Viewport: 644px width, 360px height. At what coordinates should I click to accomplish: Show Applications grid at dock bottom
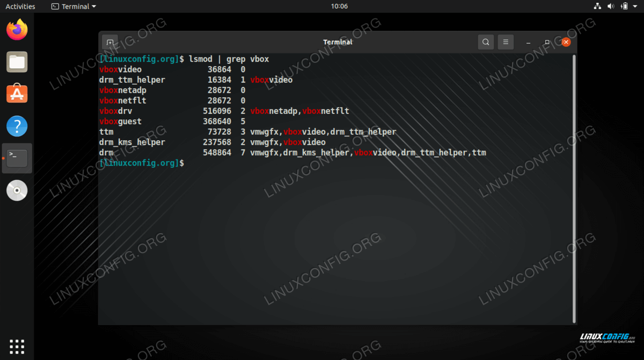pos(17,347)
